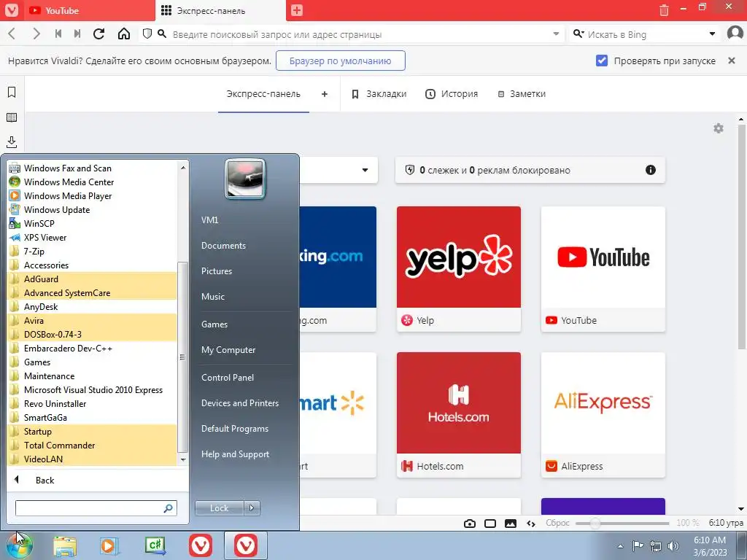Dismiss the default browser notification bar
This screenshot has width=747, height=560.
[x=732, y=61]
